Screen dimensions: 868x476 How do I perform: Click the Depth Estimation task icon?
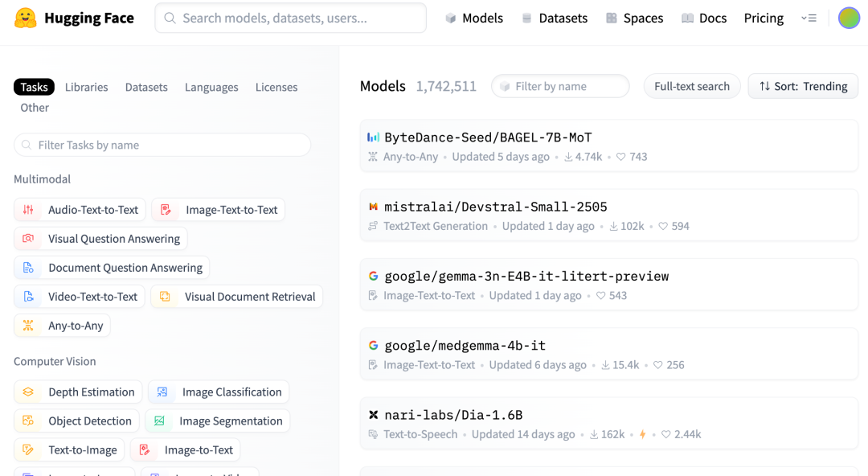pyautogui.click(x=28, y=392)
